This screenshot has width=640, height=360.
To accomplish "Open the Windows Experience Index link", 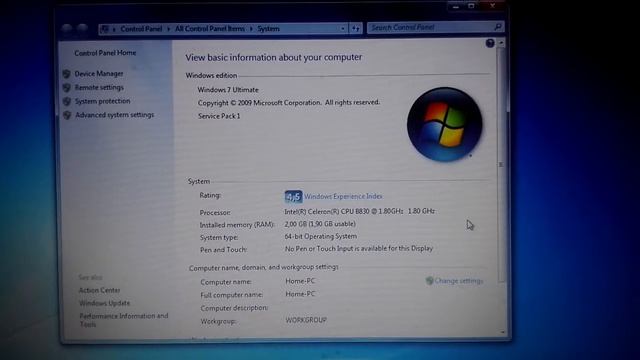I will pyautogui.click(x=343, y=196).
